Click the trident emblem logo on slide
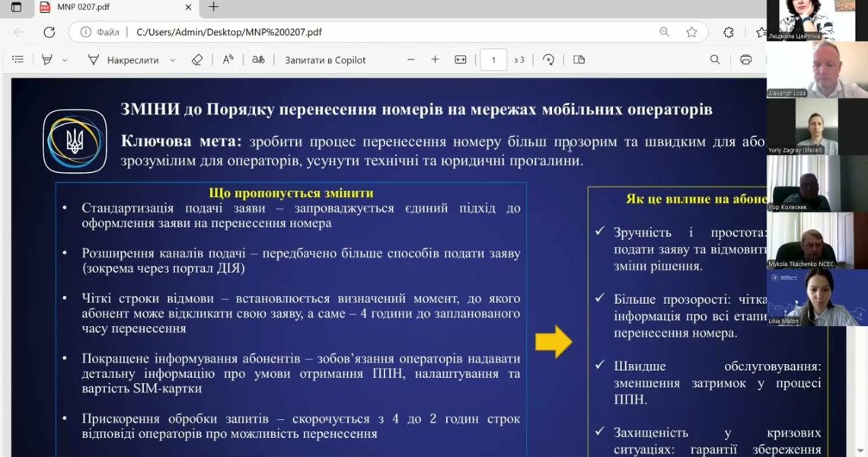This screenshot has height=457, width=868. [75, 141]
